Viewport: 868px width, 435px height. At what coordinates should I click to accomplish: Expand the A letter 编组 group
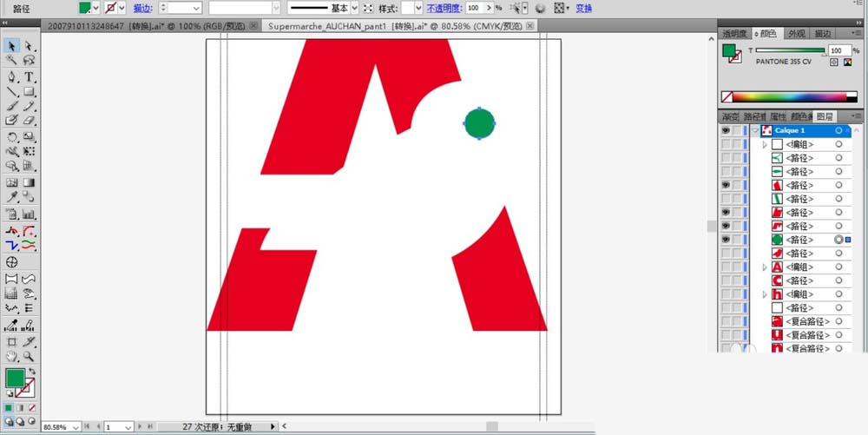pyautogui.click(x=765, y=267)
